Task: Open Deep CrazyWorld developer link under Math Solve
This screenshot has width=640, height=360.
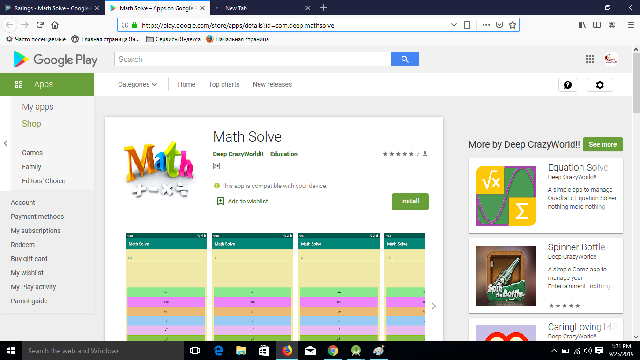Action: click(238, 154)
